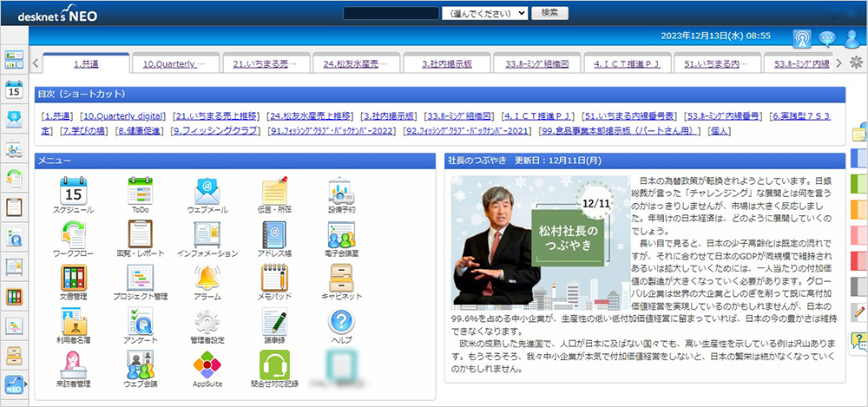
Task: Follow the 10.Quarterly digital shortcut link
Action: [123, 115]
